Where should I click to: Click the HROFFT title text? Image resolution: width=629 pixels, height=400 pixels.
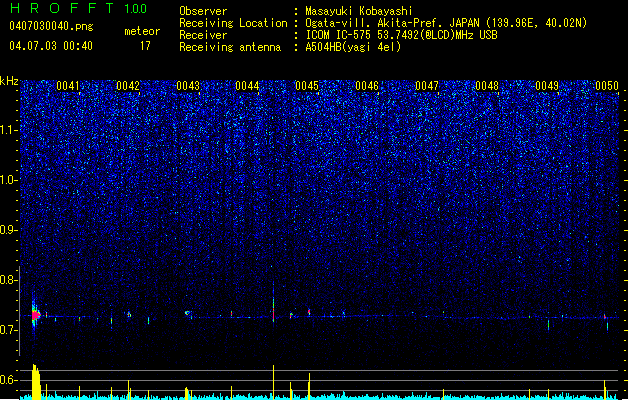click(x=62, y=8)
